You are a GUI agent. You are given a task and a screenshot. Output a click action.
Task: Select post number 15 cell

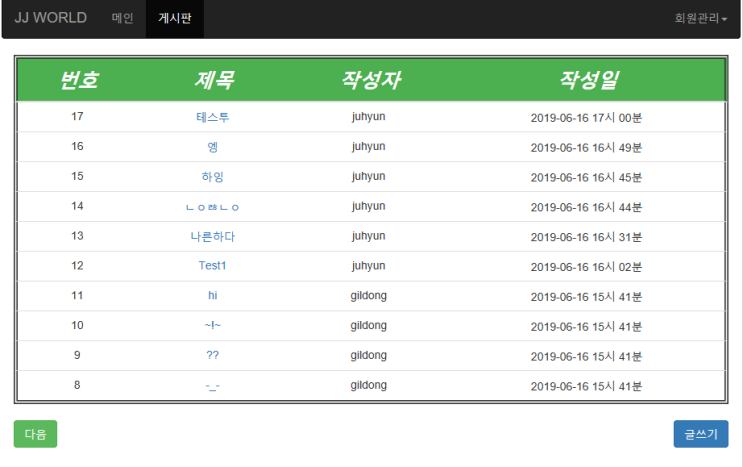77,176
